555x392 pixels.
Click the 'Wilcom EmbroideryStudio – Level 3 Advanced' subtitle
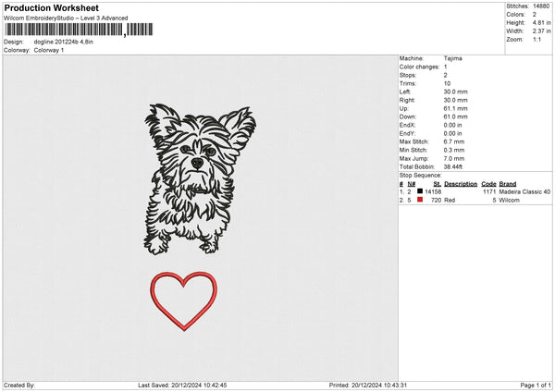coord(66,18)
